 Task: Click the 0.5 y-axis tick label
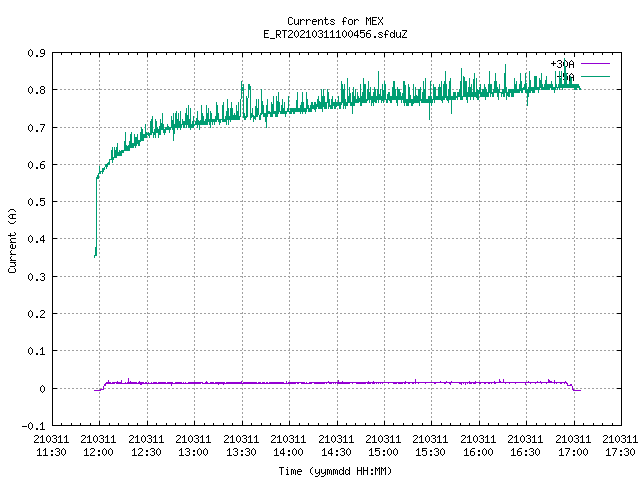36,202
